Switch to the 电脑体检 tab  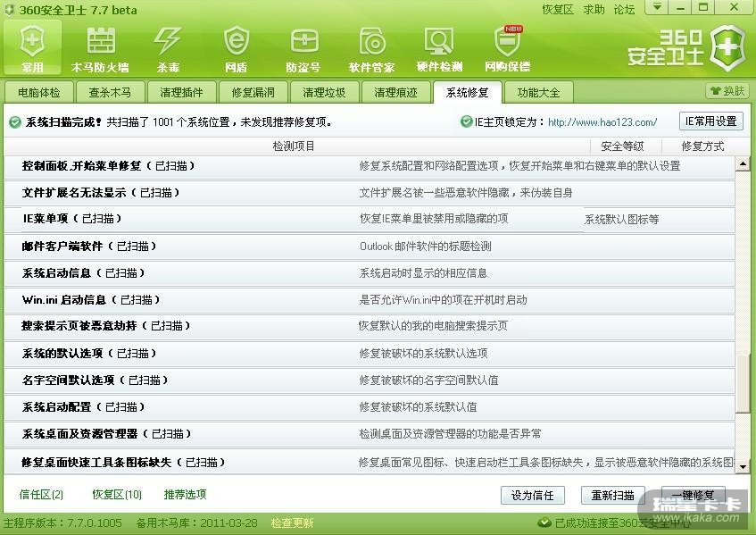pyautogui.click(x=39, y=92)
